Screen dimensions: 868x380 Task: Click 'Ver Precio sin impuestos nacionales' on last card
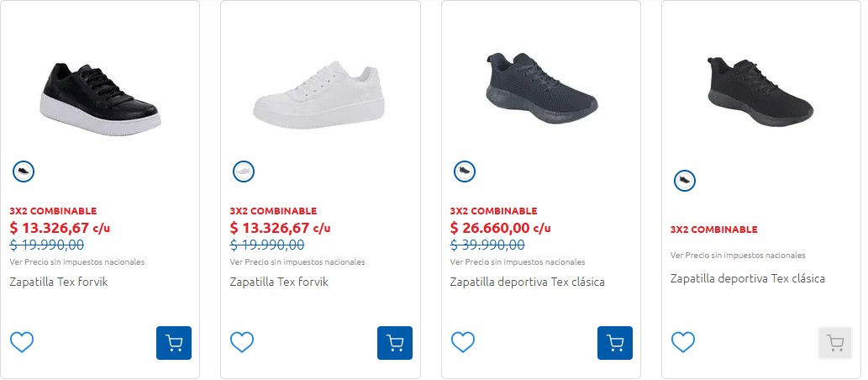(x=738, y=255)
